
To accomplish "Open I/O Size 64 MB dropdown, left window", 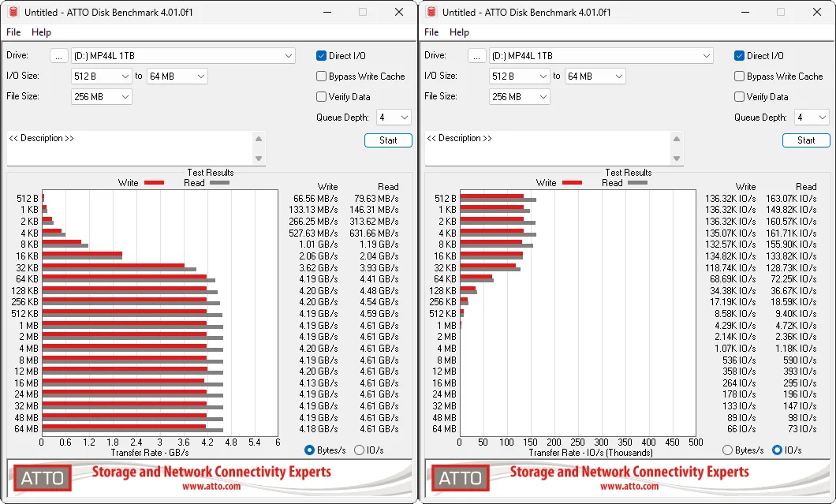I will click(x=177, y=77).
